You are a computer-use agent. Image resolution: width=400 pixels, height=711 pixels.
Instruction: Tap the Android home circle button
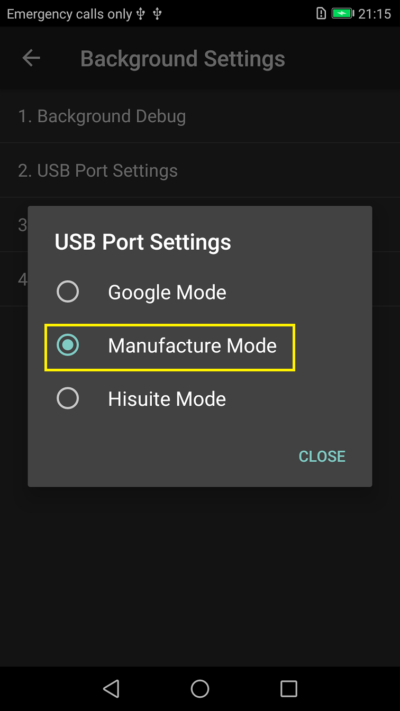200,688
